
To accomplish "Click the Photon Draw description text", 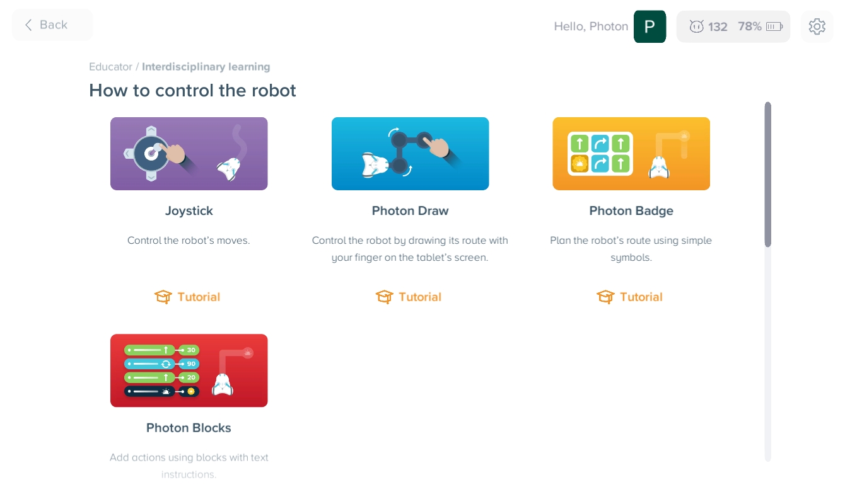I will tap(410, 249).
